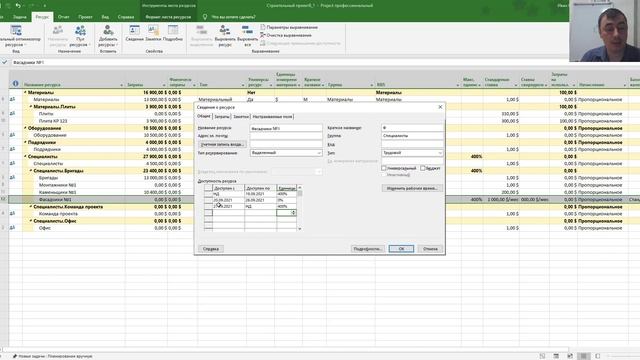Image resolution: width=640 pixels, height=360 pixels.
Task: Click the Краткое название input field
Action: click(x=412, y=128)
